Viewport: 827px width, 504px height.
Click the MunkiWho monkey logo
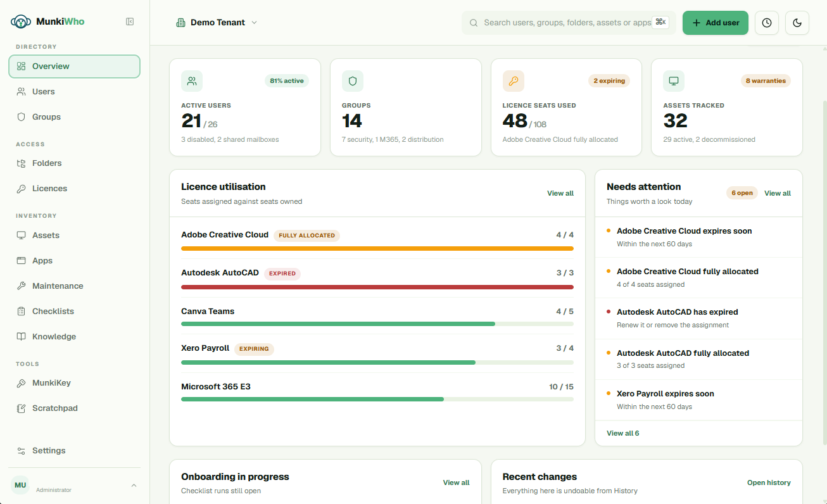21,22
